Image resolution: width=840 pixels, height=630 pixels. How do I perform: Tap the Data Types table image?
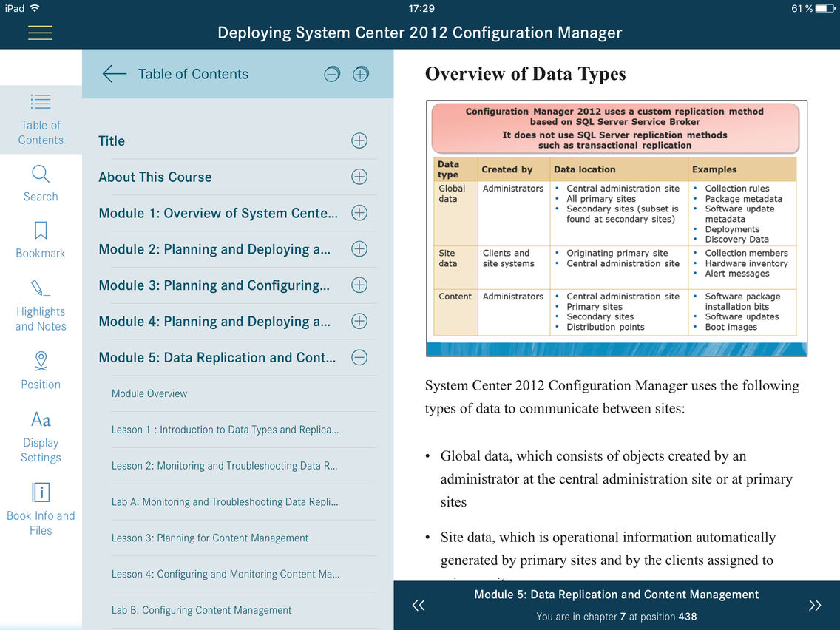[617, 228]
